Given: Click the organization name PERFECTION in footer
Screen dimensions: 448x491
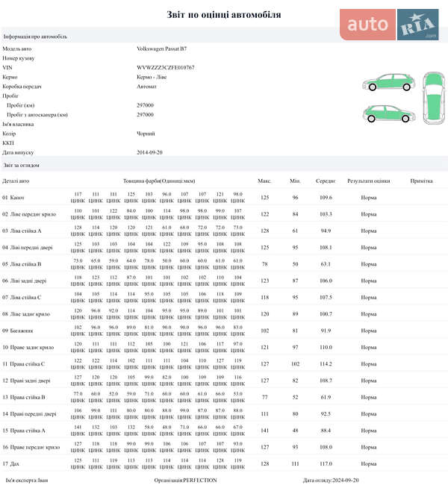Looking at the screenshot, I should (x=199, y=481).
